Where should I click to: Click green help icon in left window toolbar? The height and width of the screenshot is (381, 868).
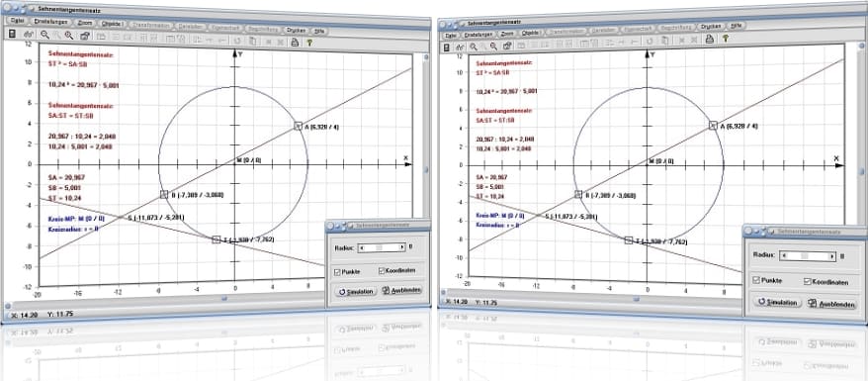coord(309,43)
